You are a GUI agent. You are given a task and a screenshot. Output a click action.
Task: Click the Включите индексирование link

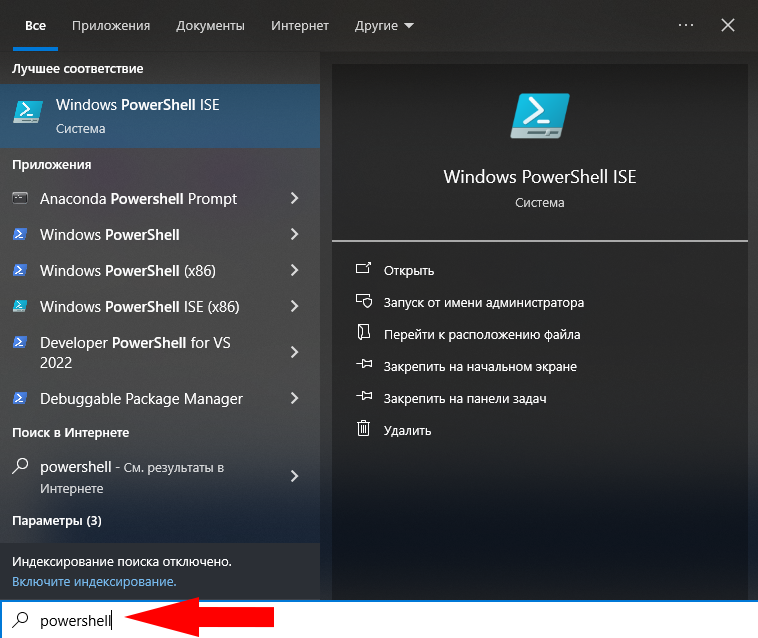click(x=94, y=581)
